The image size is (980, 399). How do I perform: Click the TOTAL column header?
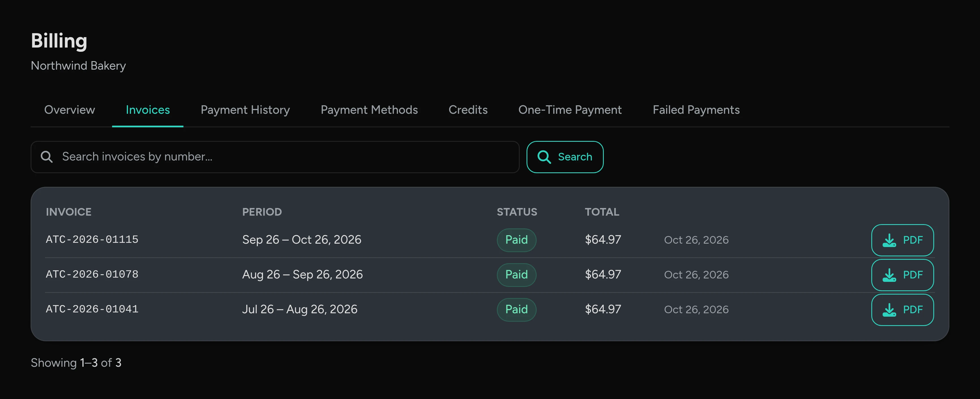602,212
